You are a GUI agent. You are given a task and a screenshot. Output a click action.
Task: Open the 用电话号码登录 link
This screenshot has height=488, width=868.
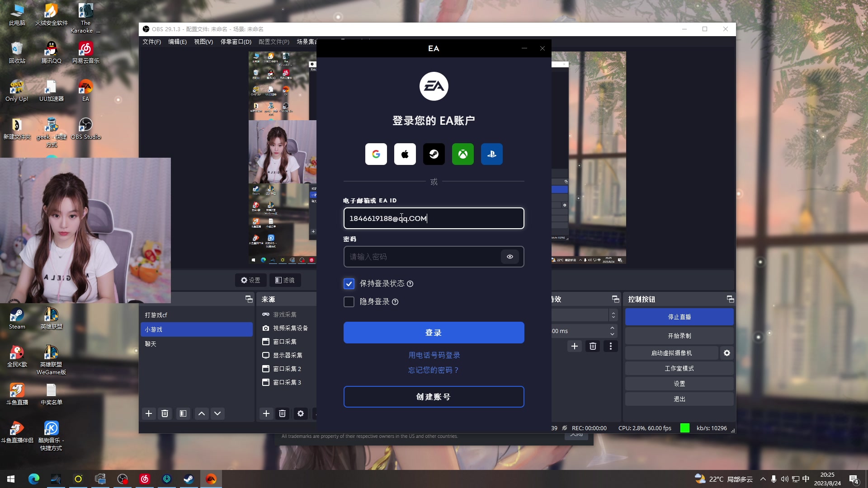point(434,355)
